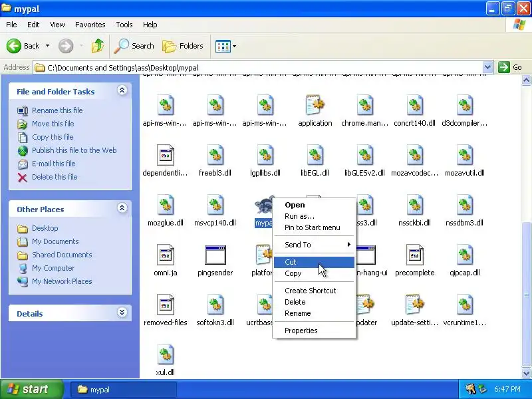This screenshot has height=399, width=532.
Task: Open the View menu
Action: (57, 25)
